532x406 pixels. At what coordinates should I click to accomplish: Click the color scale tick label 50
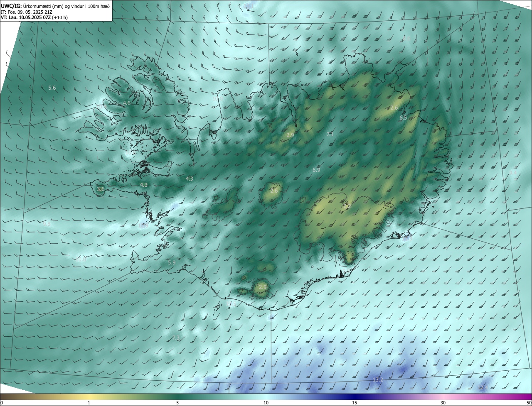(529, 403)
